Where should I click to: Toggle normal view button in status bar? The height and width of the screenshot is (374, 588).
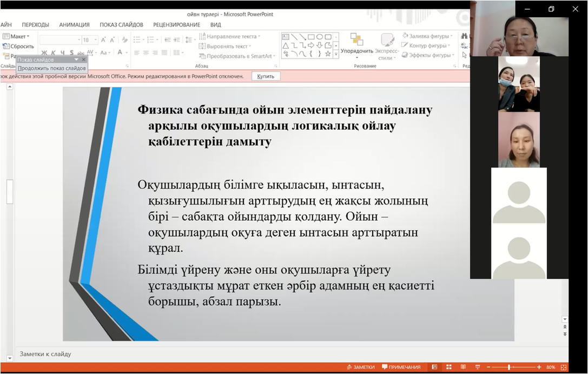[434, 367]
